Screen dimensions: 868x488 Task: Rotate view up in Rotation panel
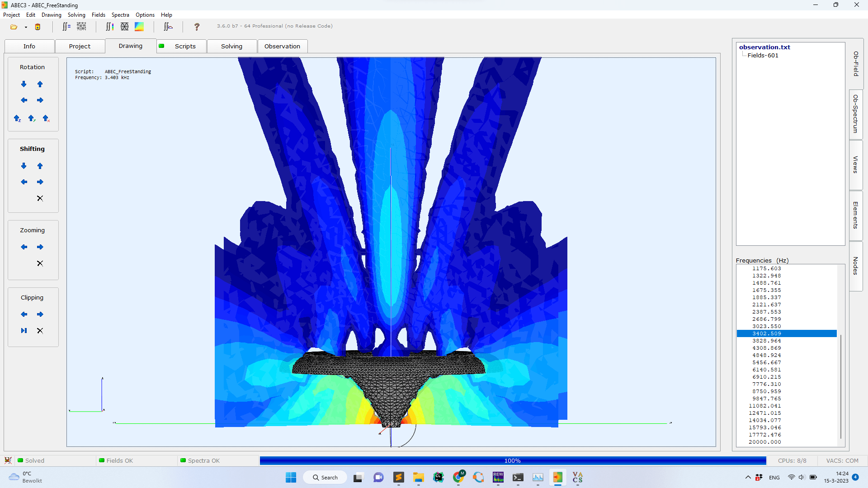[x=40, y=84]
